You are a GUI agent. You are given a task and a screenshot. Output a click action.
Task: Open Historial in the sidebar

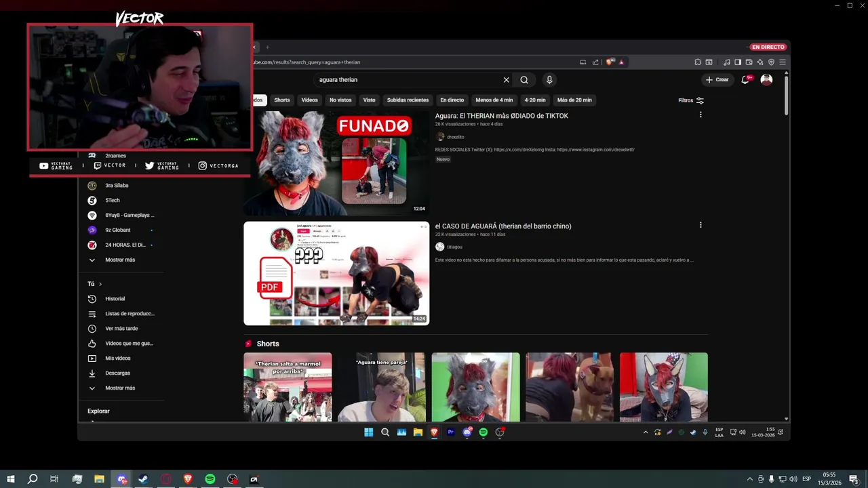click(121, 299)
